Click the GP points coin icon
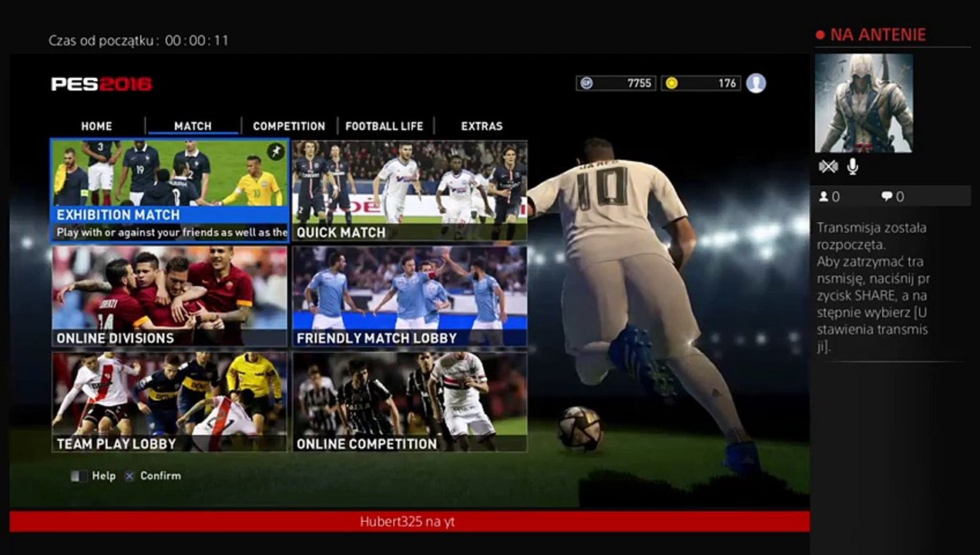 (586, 83)
